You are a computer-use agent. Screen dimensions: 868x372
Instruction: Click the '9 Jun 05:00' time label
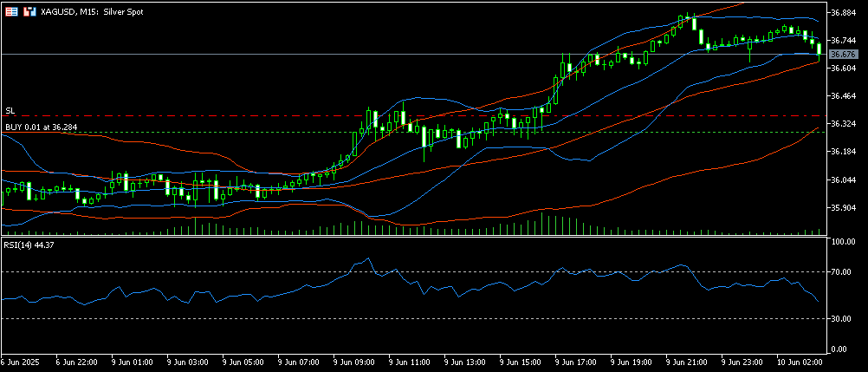(242, 362)
